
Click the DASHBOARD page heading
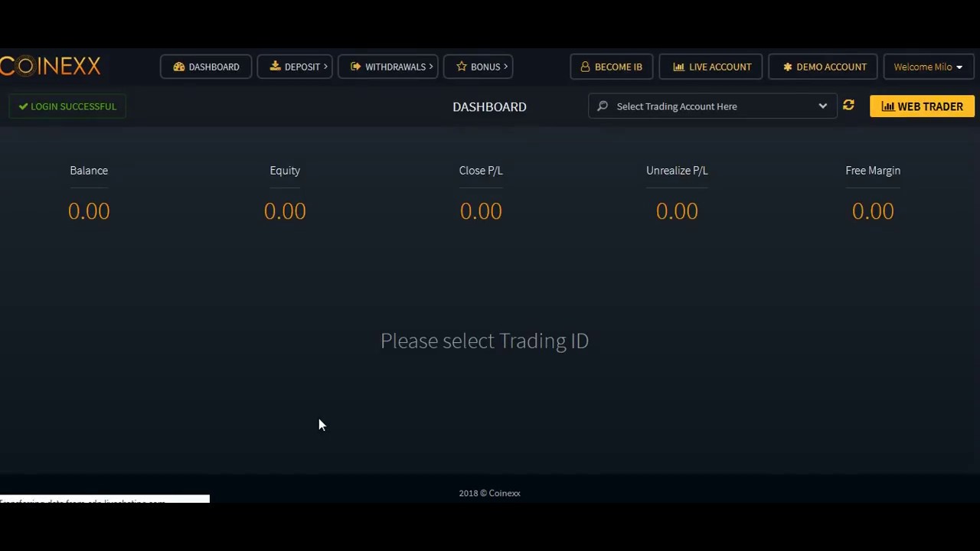click(x=489, y=106)
